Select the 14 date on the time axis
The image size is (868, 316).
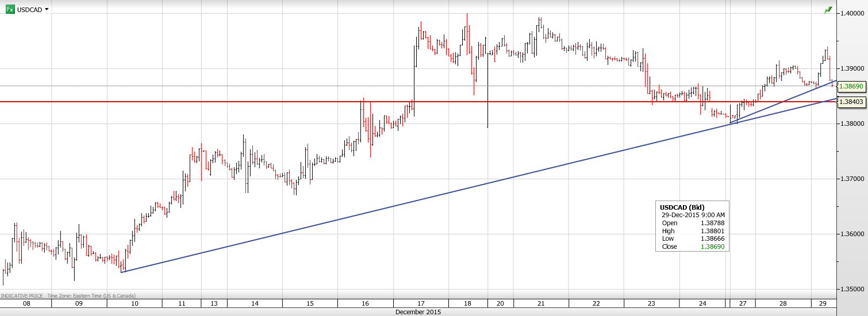click(x=255, y=303)
